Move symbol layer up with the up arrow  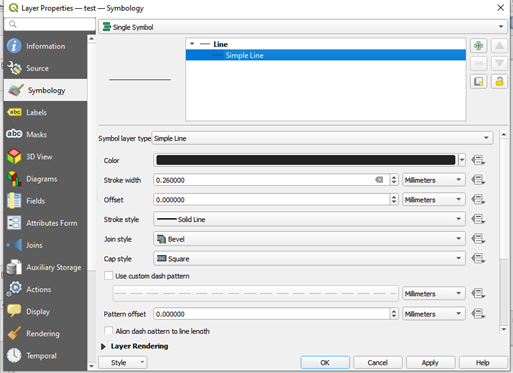pos(499,45)
